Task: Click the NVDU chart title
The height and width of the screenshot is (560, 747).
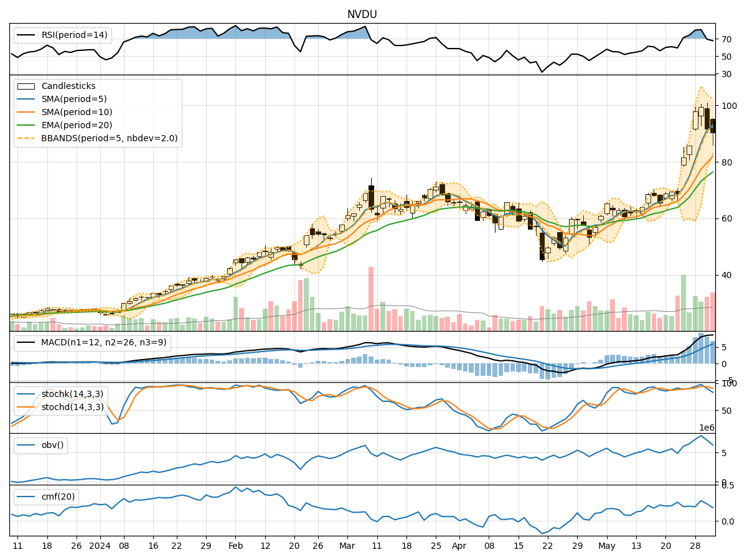Action: coord(362,14)
